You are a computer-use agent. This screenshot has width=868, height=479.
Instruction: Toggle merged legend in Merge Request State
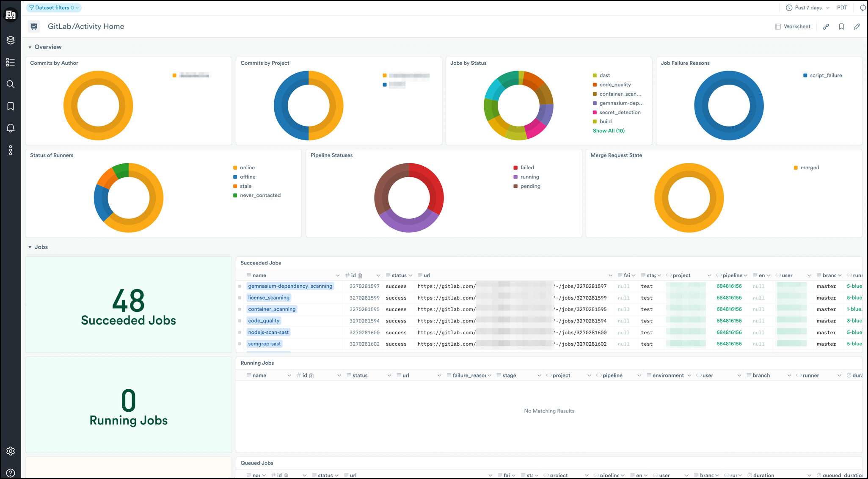tap(806, 168)
